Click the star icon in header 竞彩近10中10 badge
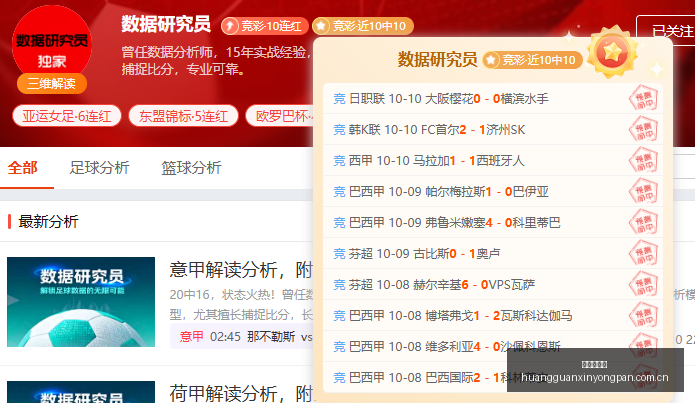Viewport: 695px width, 403px height. click(321, 26)
